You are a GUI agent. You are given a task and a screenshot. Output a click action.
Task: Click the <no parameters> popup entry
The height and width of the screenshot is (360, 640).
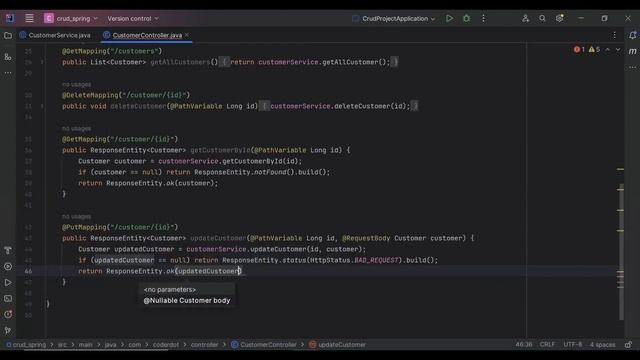[x=170, y=289]
